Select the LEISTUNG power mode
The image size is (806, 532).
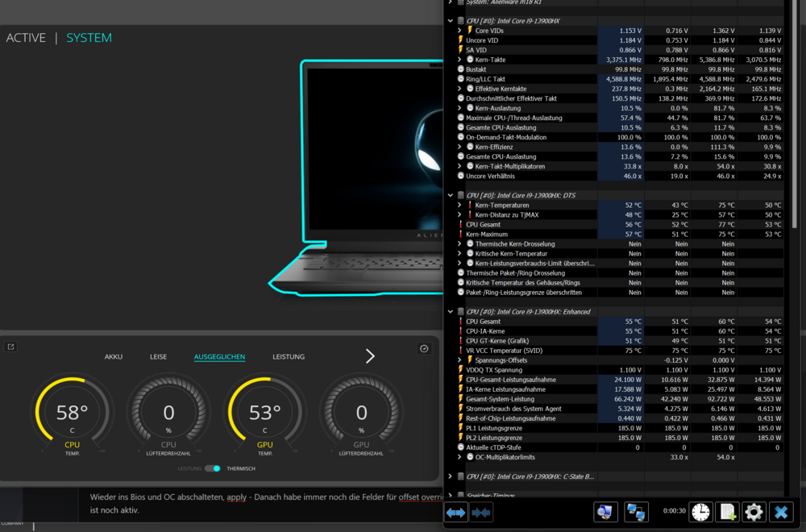[289, 357]
